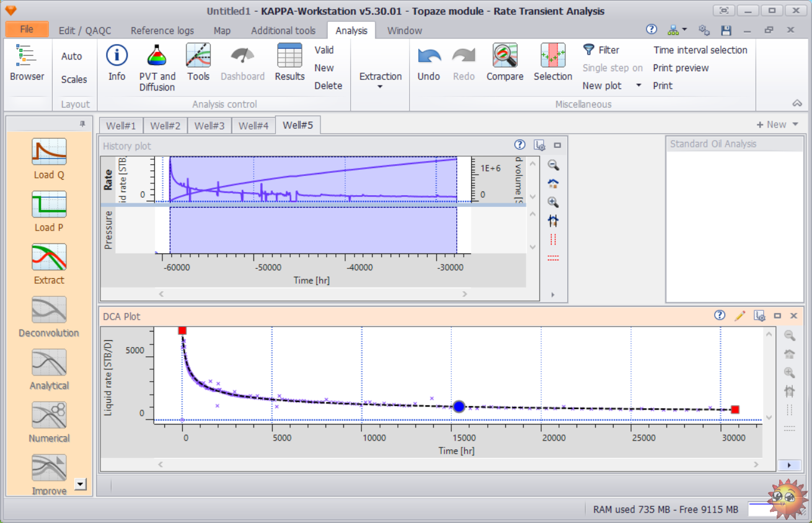Collapse the ribbon with chevron

click(797, 103)
